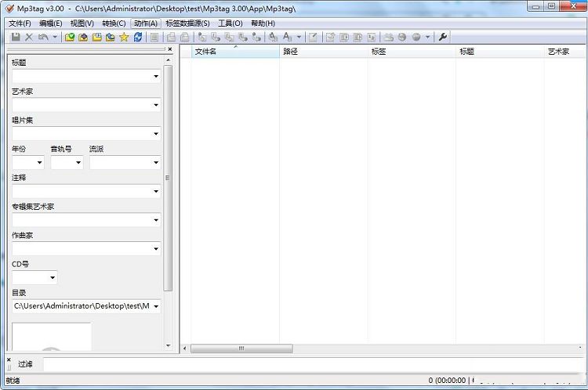
Task: Expand the 艺术家 dropdown in tag panel
Action: tap(156, 105)
